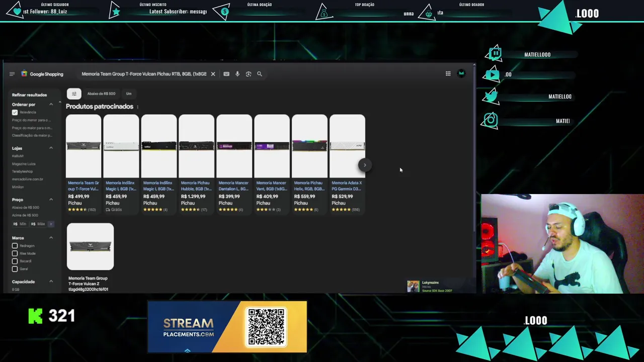Collapse the Capacidade filter section
The width and height of the screenshot is (644, 362).
(x=51, y=282)
